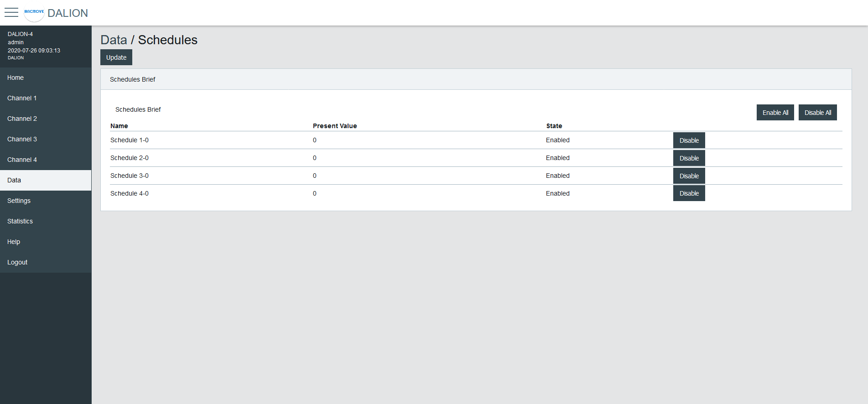This screenshot has width=868, height=404.
Task: View the Statistics page
Action: tap(20, 221)
